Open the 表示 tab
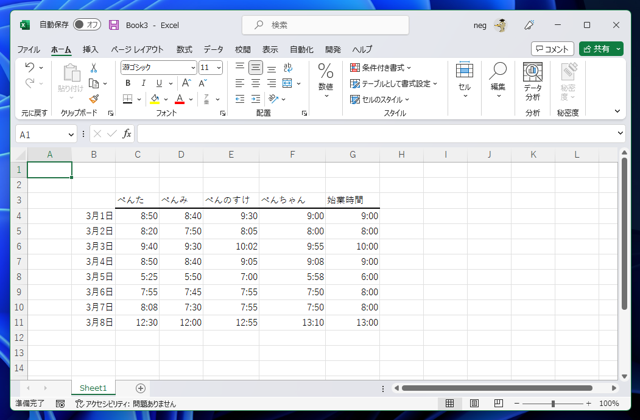640x420 pixels. [270, 49]
